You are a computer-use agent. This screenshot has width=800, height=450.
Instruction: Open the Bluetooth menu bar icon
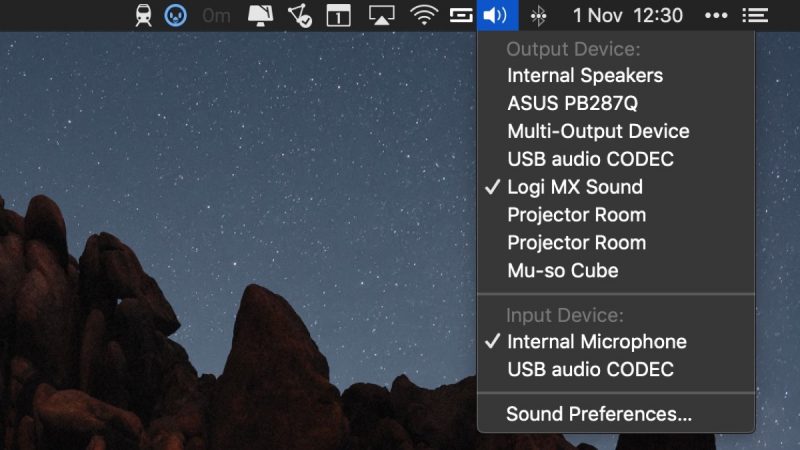tap(538, 16)
